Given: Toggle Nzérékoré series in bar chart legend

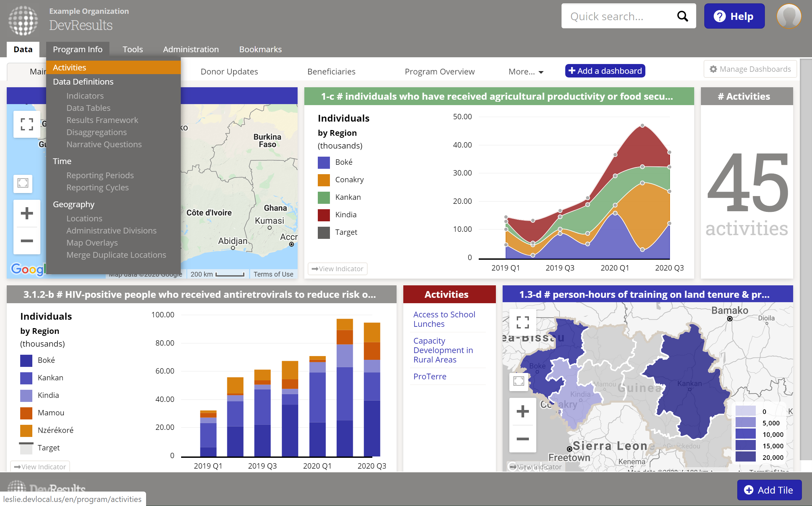Looking at the screenshot, I should pos(55,430).
